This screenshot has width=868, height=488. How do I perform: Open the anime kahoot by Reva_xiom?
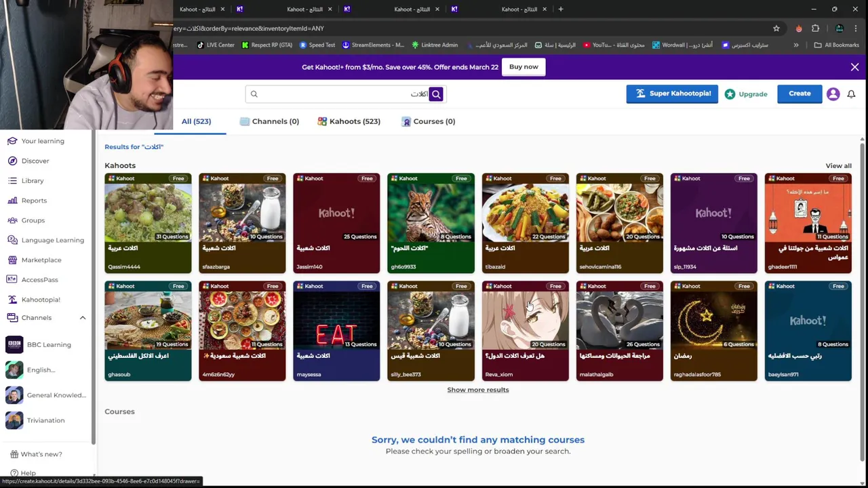pyautogui.click(x=525, y=331)
